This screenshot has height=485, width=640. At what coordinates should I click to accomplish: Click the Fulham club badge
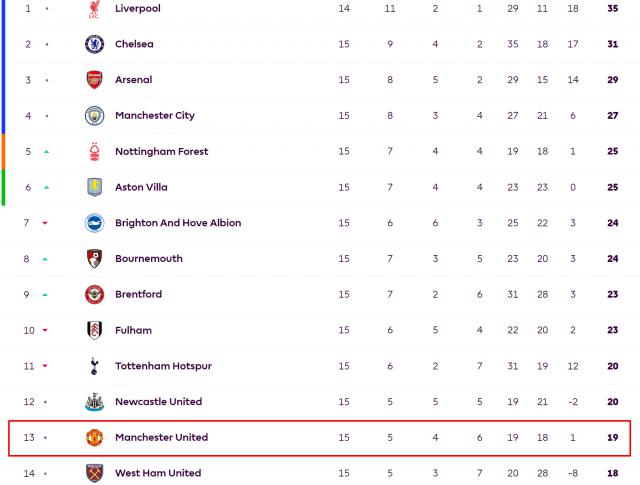[94, 330]
